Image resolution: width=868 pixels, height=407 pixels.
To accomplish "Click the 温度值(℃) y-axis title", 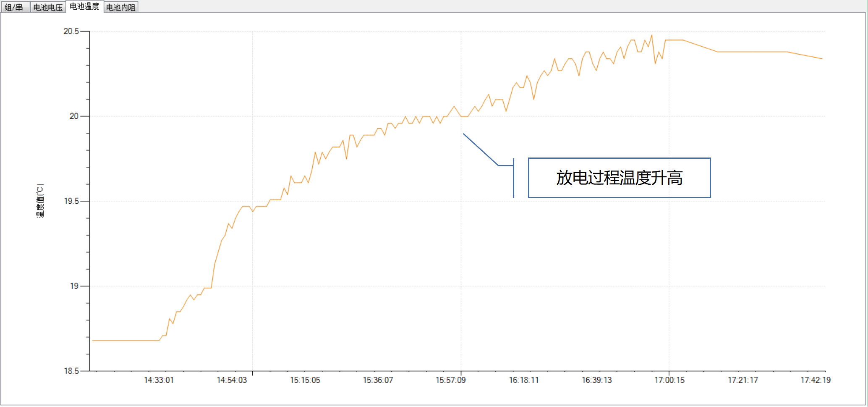I will [x=40, y=201].
